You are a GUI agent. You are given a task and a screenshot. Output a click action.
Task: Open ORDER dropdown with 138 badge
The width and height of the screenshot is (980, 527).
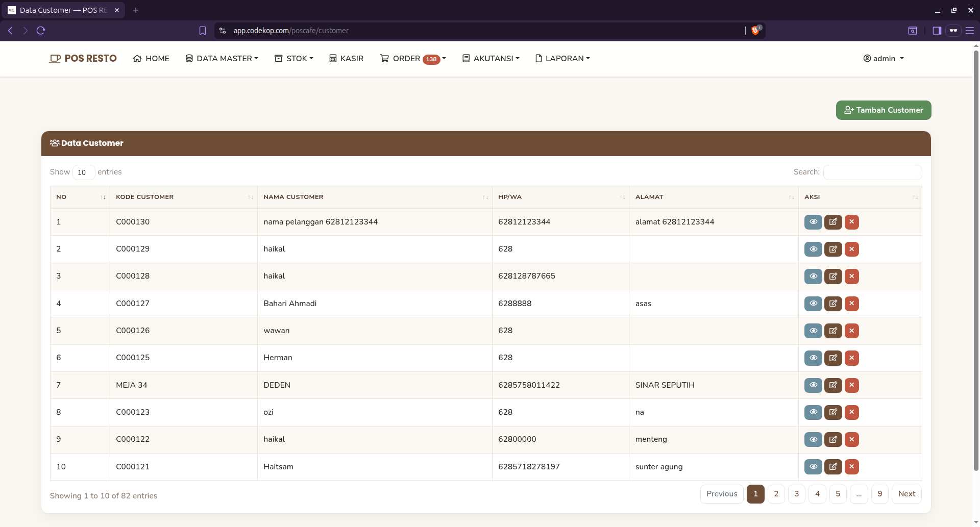[x=413, y=59]
